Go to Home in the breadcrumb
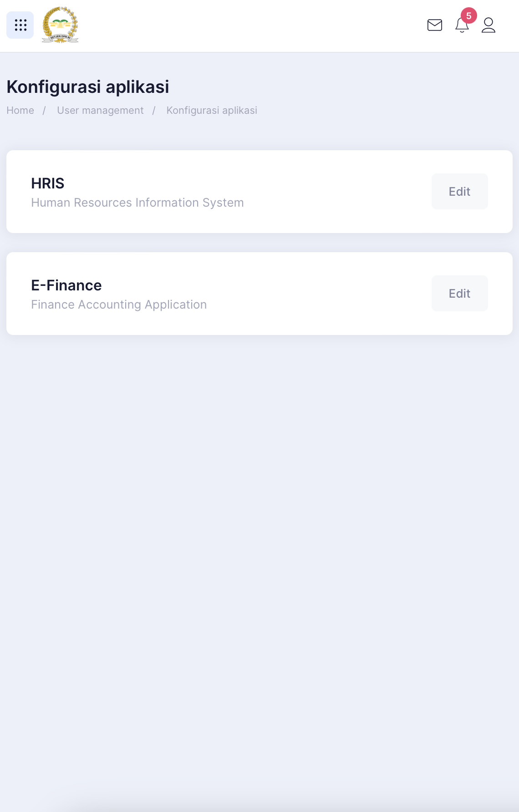519x812 pixels. pyautogui.click(x=20, y=111)
